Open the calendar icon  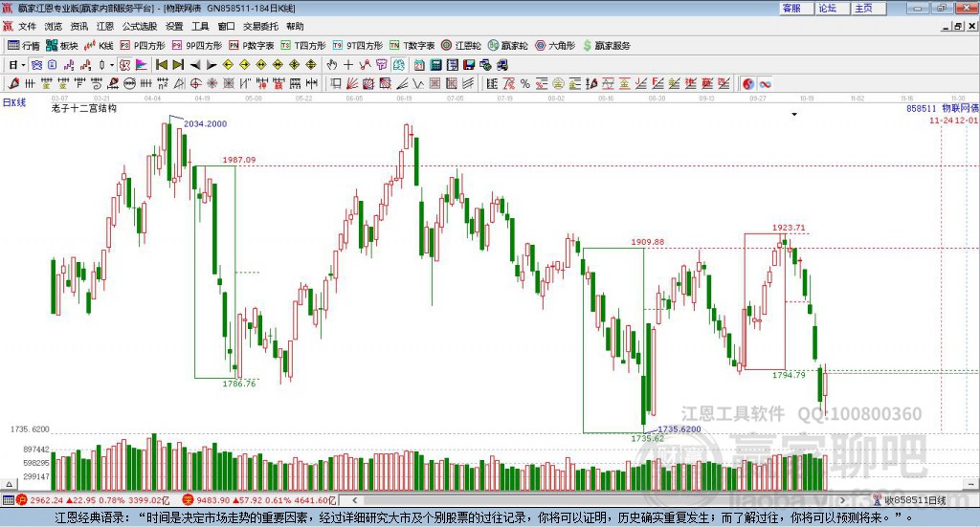(419, 65)
